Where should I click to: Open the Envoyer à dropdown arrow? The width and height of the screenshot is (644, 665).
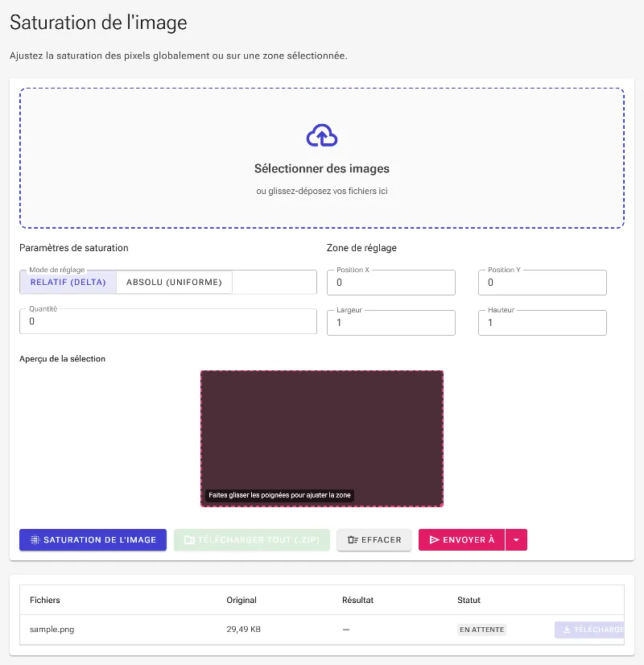pos(516,540)
